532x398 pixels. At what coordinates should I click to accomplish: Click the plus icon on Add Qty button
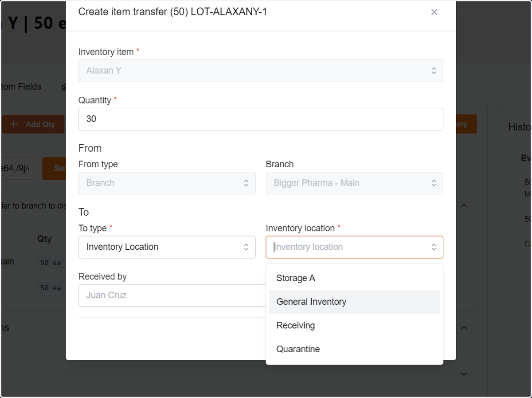click(x=14, y=124)
